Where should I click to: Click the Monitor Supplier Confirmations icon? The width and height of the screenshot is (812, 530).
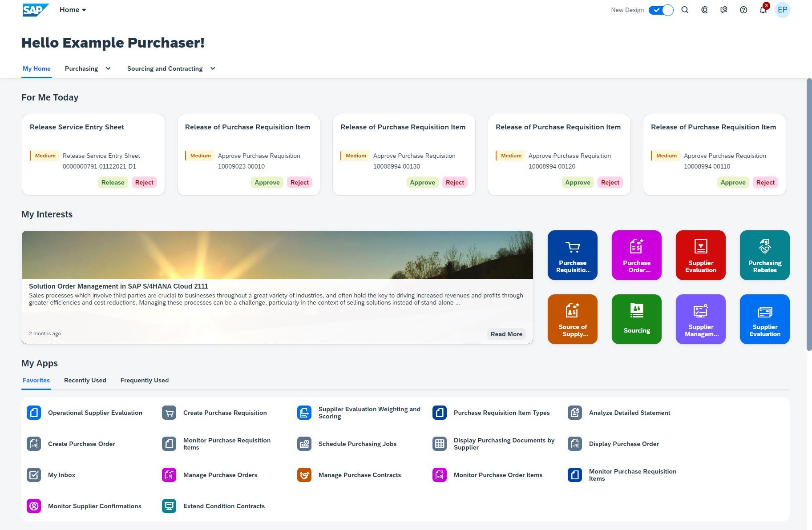(34, 506)
